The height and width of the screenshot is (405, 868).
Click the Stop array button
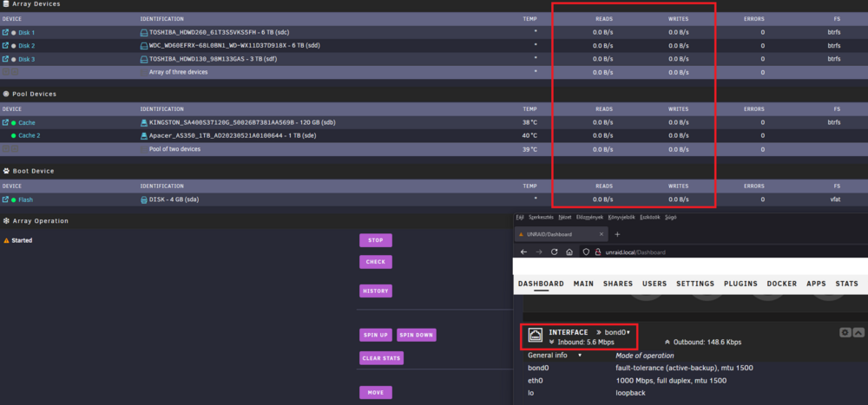click(x=376, y=241)
